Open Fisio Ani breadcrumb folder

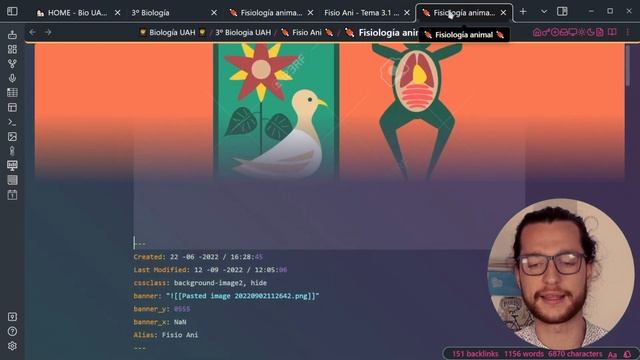pyautogui.click(x=307, y=32)
